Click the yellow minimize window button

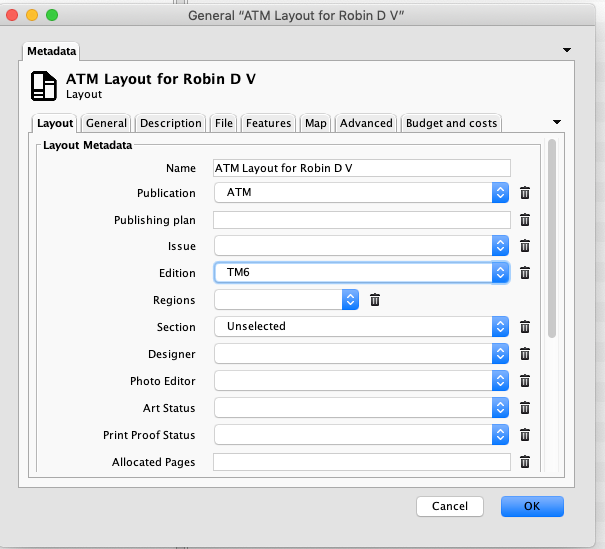tap(32, 15)
